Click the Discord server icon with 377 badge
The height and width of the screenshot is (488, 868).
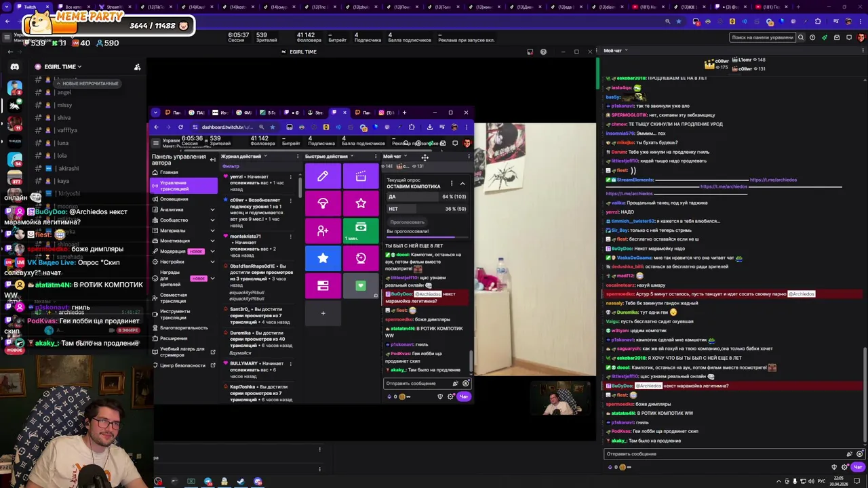click(x=14, y=178)
